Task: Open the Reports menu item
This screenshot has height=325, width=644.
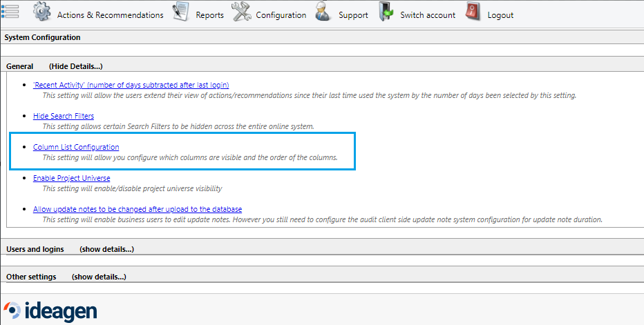Action: pyautogui.click(x=209, y=15)
